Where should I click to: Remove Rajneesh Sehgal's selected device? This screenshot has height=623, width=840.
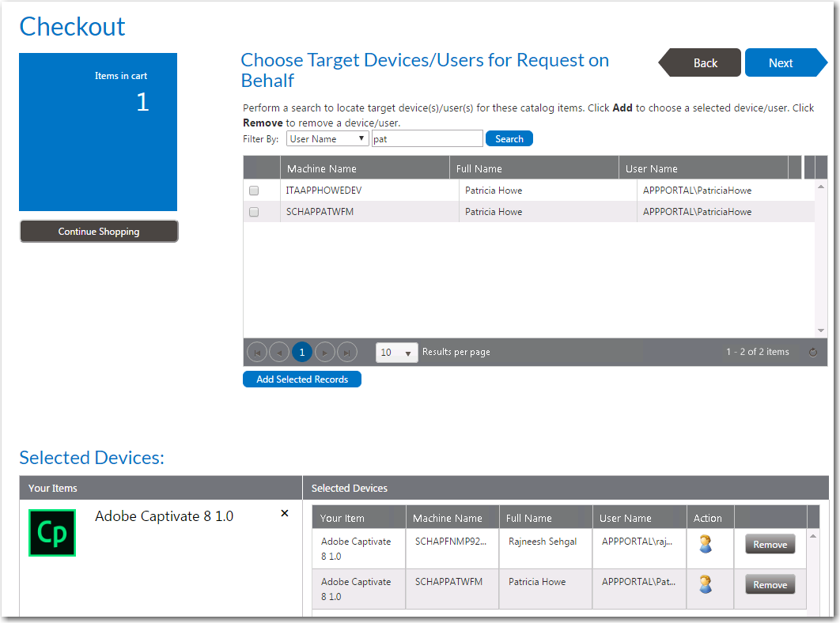point(770,544)
